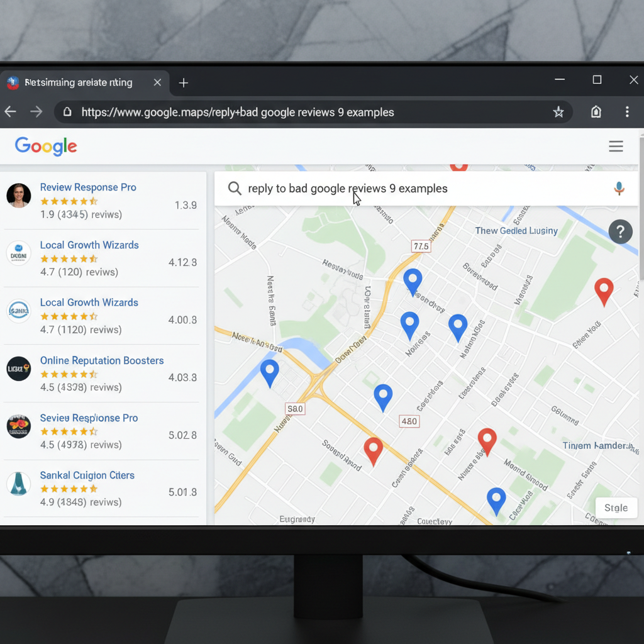Click the '1.3.9' value in first listing

point(186,205)
